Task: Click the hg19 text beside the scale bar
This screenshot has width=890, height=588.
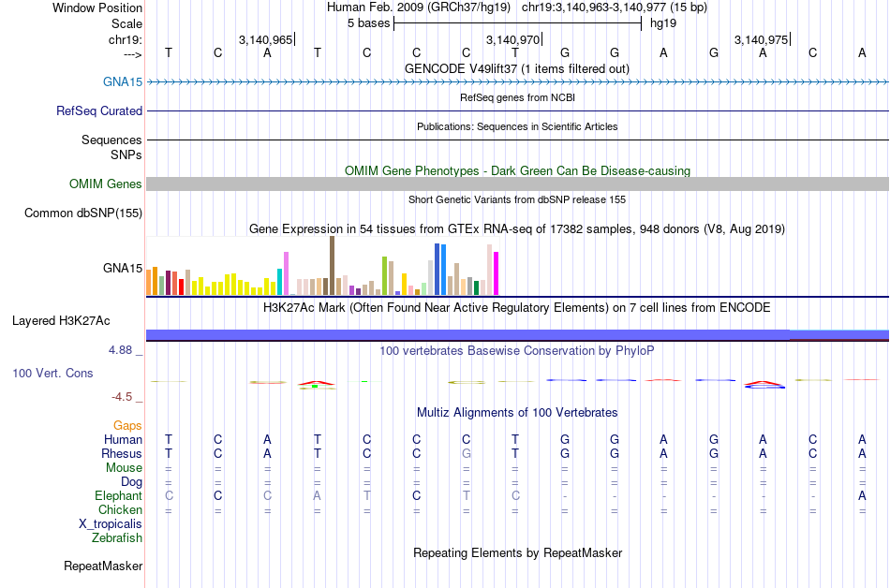Action: 663,23
